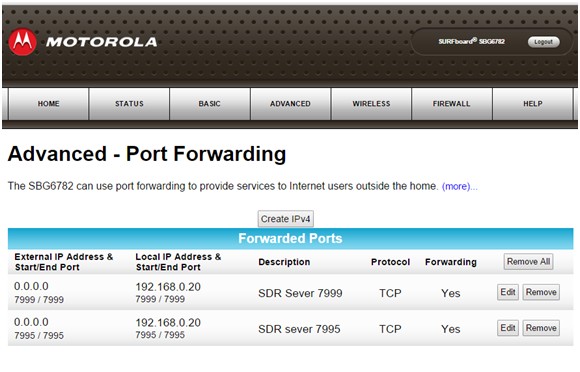Image resolution: width=580 pixels, height=372 pixels.
Task: Go to the WIRELESS tab
Action: coord(371,104)
